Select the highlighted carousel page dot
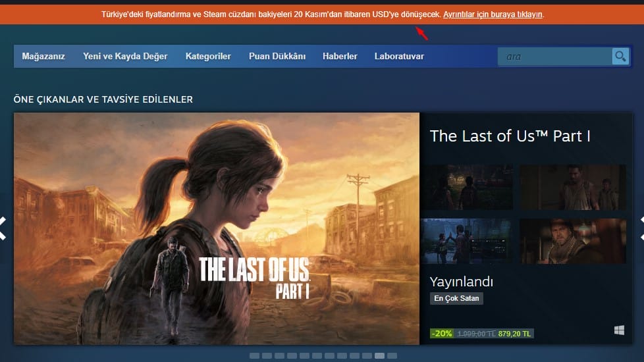 click(x=379, y=355)
